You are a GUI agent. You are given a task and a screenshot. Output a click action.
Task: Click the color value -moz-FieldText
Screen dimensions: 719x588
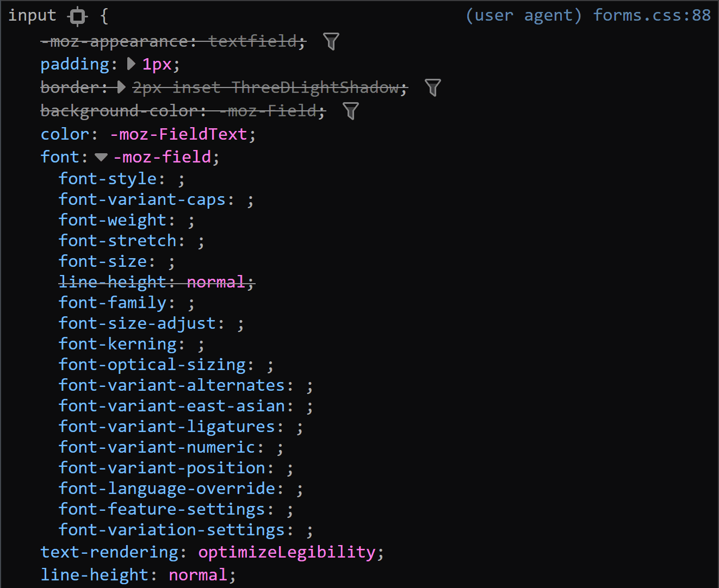[x=180, y=134]
